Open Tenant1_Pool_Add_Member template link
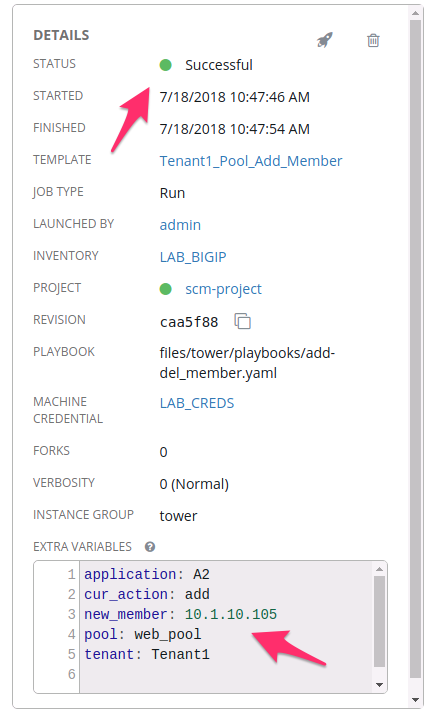 coord(251,161)
